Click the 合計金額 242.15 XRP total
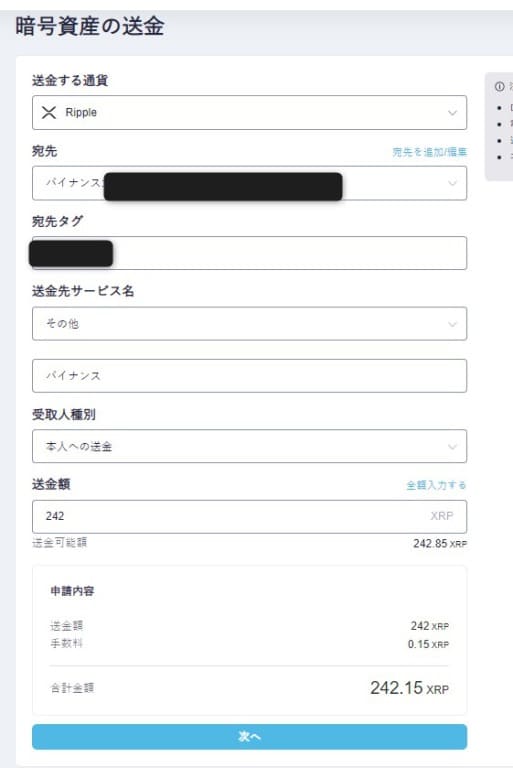The image size is (513, 768). click(409, 688)
